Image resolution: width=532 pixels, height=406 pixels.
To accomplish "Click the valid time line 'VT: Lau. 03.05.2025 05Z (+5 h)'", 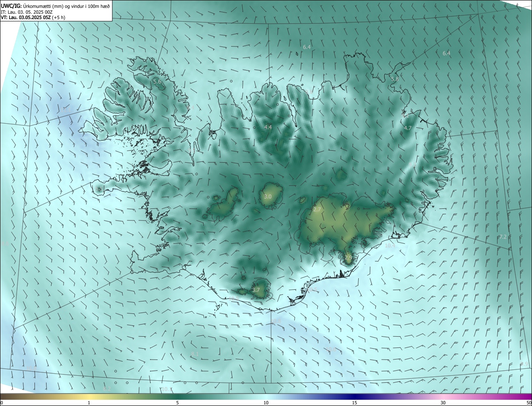I will (x=33, y=17).
